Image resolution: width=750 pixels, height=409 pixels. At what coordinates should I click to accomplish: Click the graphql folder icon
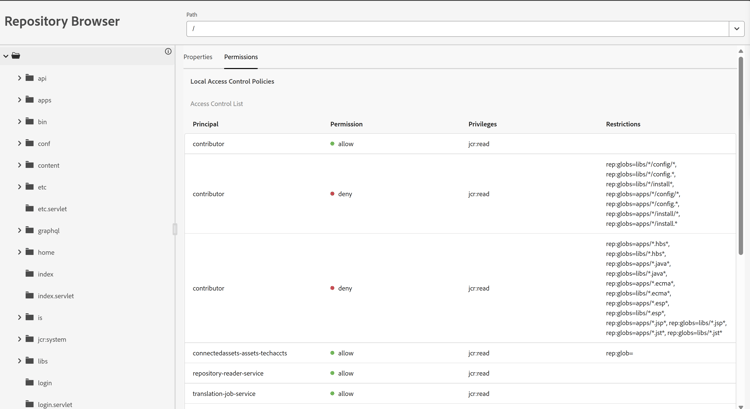click(30, 230)
